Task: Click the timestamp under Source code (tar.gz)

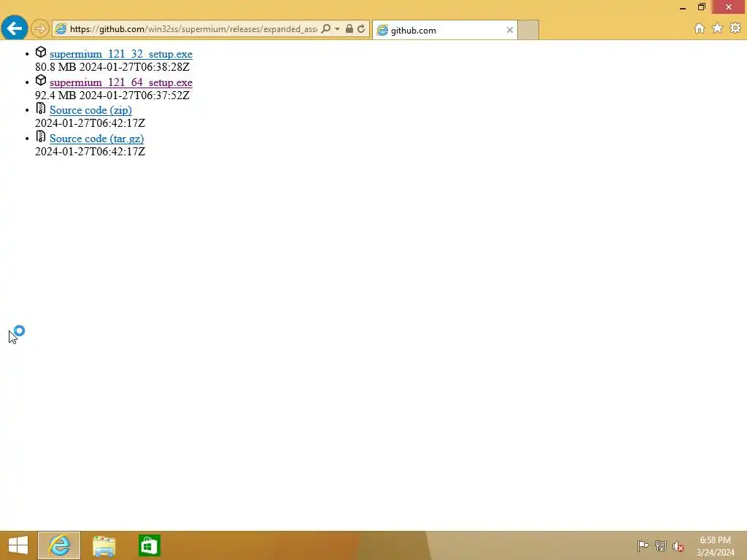Action: point(90,152)
